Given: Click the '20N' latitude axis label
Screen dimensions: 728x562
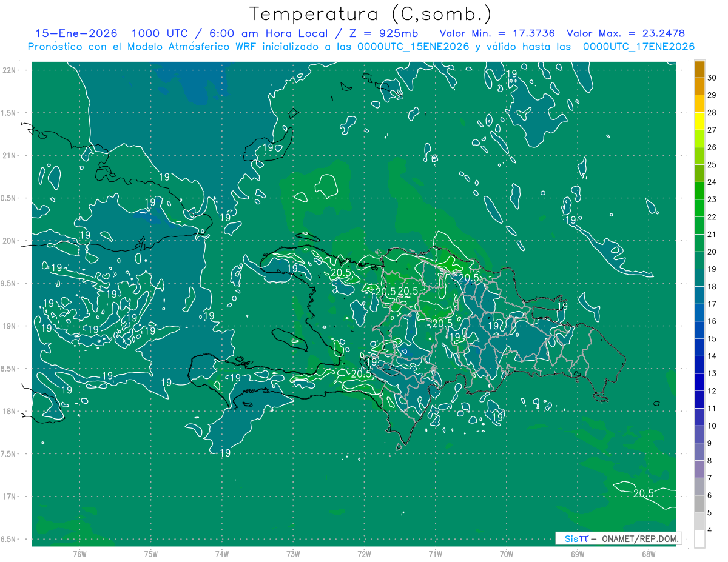Looking at the screenshot, I should click(x=10, y=241).
